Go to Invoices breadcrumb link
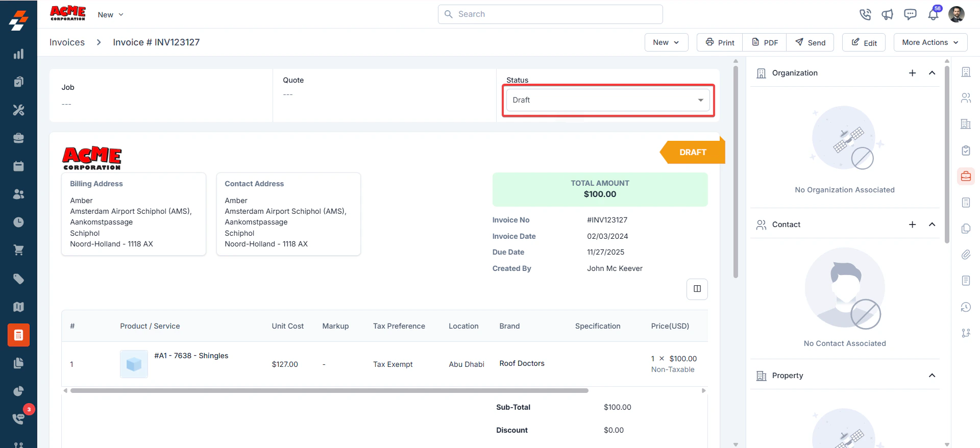The width and height of the screenshot is (980, 448). 67,42
